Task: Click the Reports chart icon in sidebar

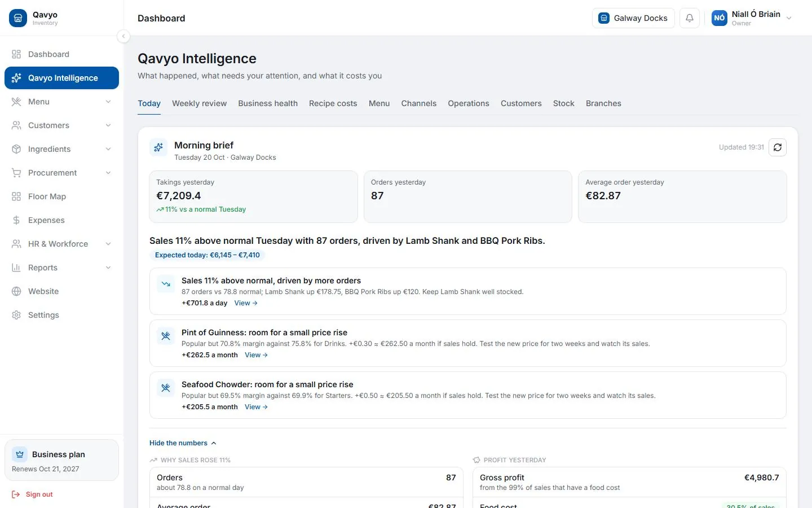Action: tap(16, 268)
